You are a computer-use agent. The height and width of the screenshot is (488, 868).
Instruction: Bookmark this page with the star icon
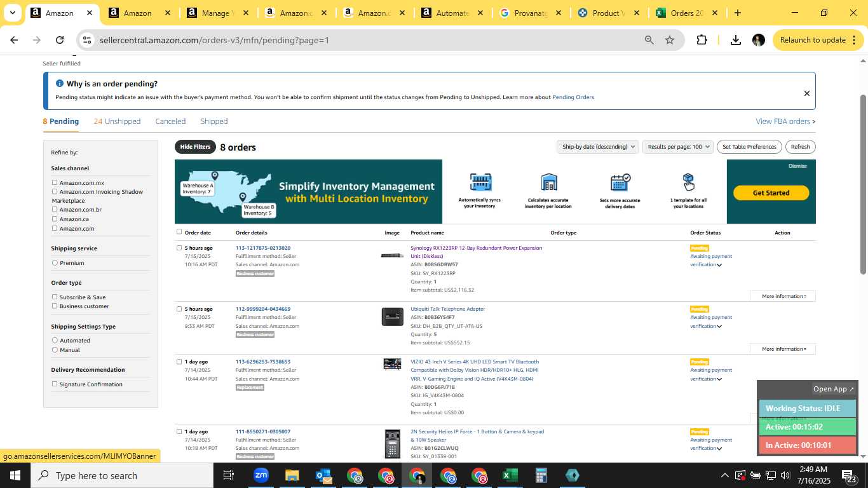(x=670, y=40)
